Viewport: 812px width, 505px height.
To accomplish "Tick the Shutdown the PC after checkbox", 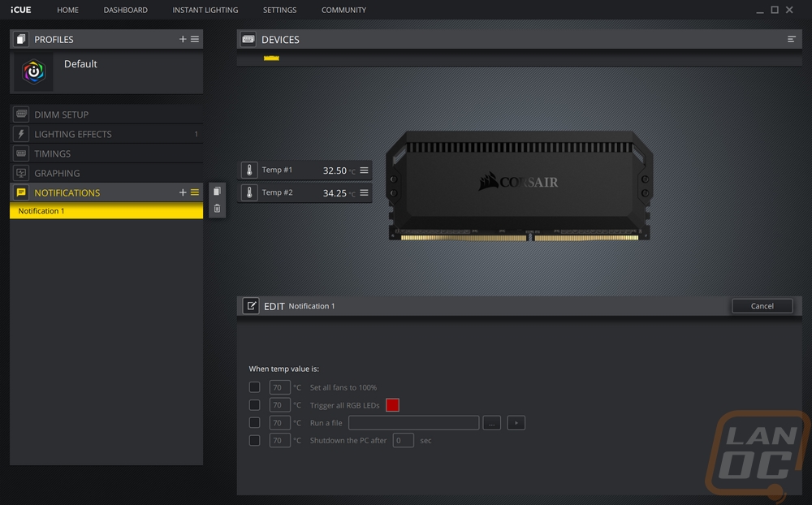I will [x=254, y=440].
